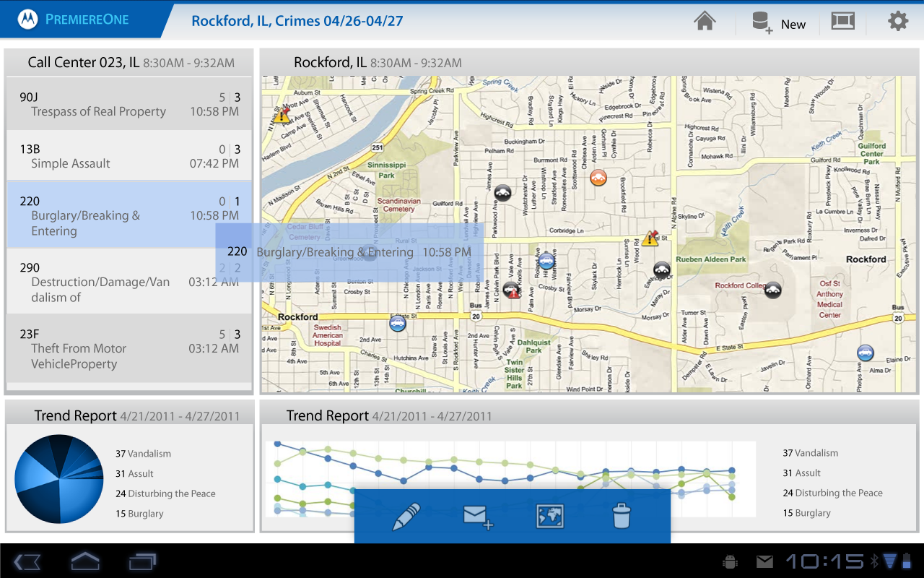Tap the Android debug notification icon
The width and height of the screenshot is (924, 578).
pos(730,561)
